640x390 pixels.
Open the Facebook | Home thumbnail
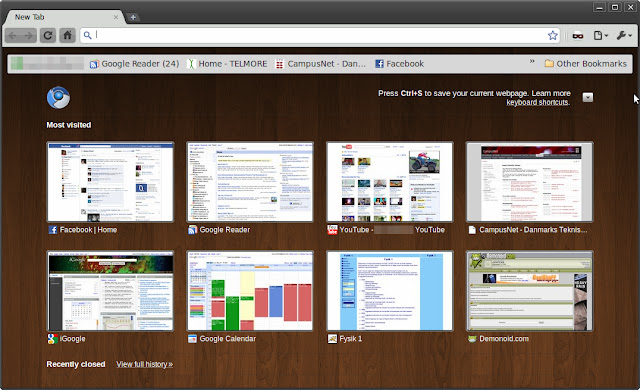(x=110, y=182)
